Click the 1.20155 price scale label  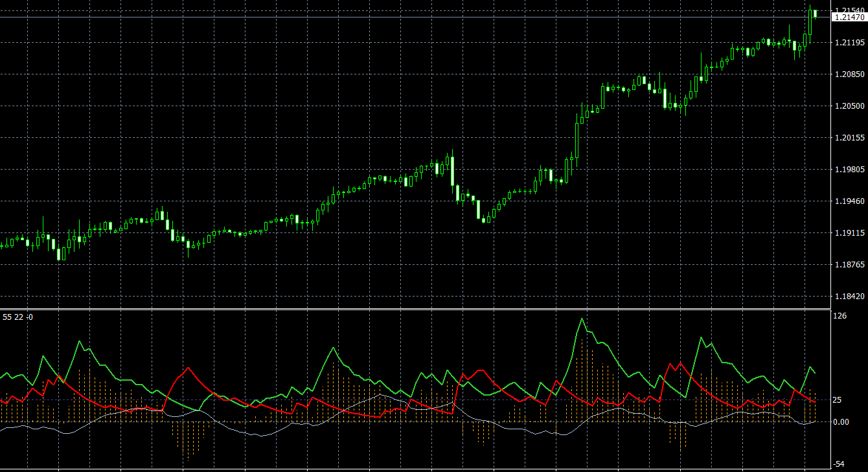(849, 138)
